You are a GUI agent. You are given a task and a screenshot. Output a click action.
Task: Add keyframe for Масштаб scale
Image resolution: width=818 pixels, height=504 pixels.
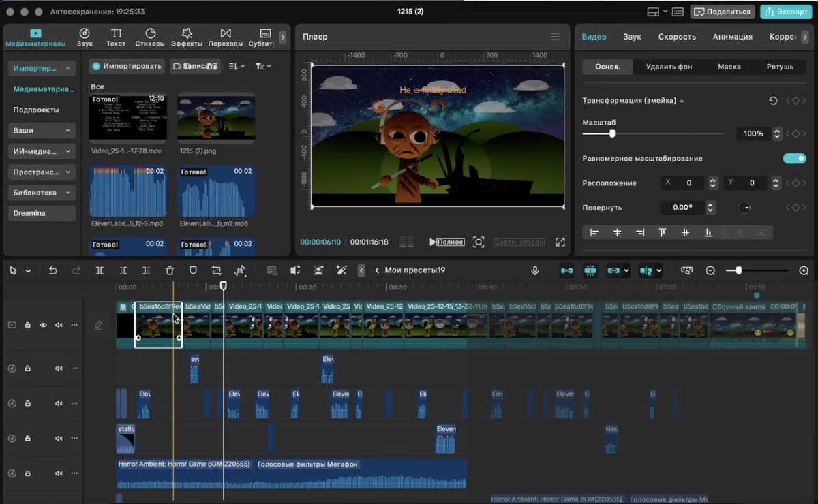[x=795, y=134]
